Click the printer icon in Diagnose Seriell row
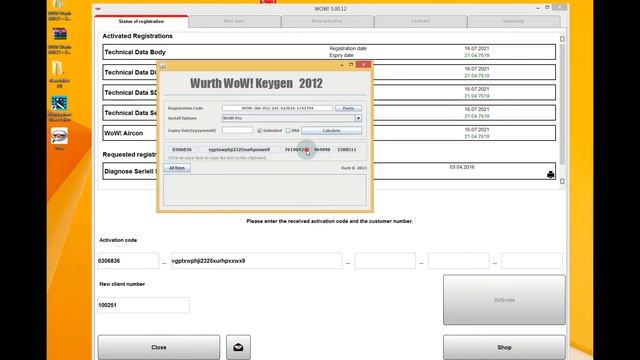 (x=550, y=175)
